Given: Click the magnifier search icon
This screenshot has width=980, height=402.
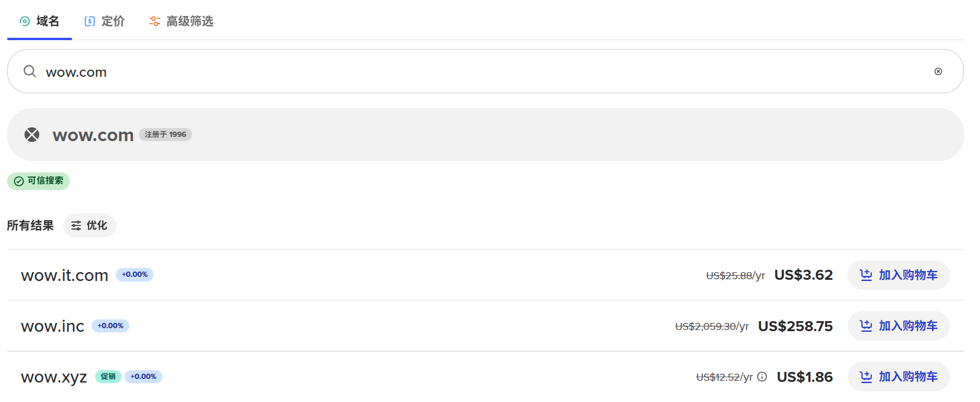Looking at the screenshot, I should coord(30,71).
